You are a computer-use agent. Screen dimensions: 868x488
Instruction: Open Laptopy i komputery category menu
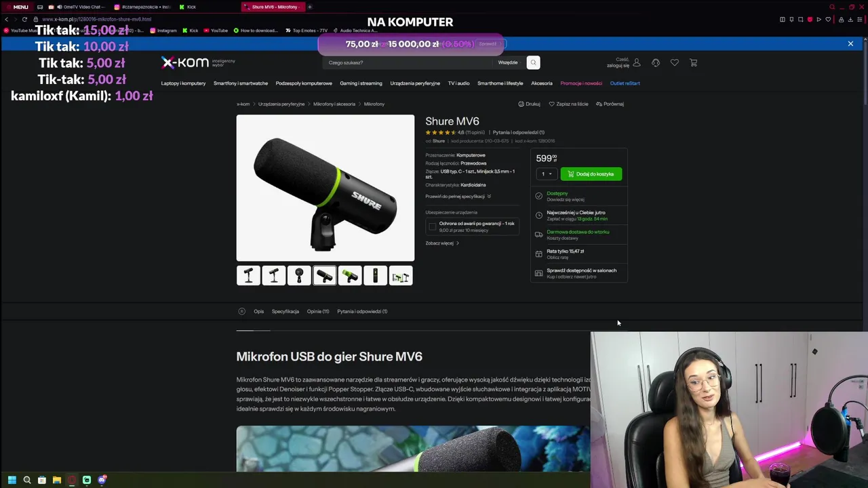(x=183, y=83)
